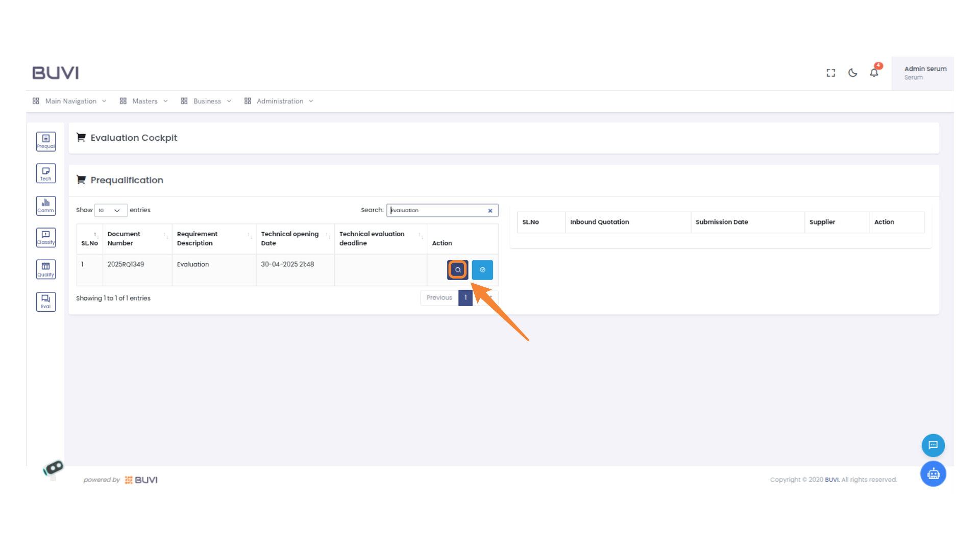Clear the Evaluation search field
Viewport: 980px width, 551px height.
pyautogui.click(x=489, y=210)
